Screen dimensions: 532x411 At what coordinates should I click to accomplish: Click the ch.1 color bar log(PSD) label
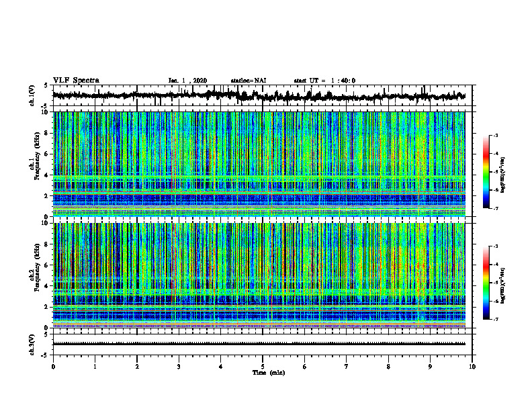pyautogui.click(x=503, y=175)
